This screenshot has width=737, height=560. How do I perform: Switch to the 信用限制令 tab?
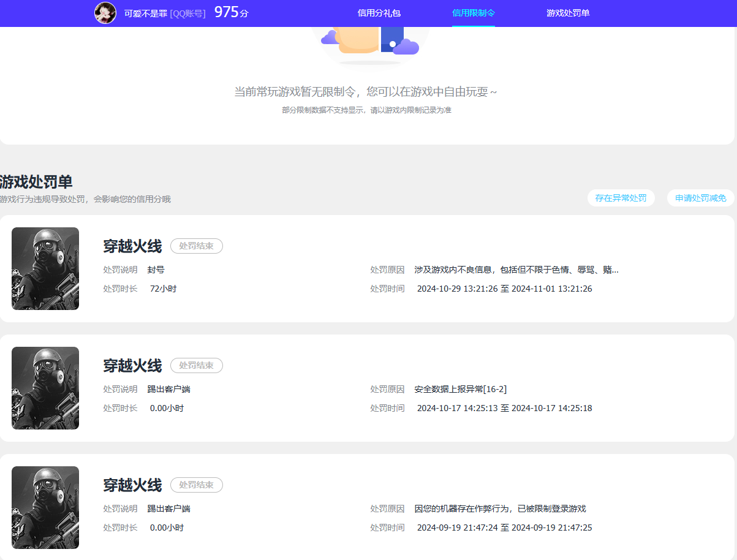pos(474,13)
